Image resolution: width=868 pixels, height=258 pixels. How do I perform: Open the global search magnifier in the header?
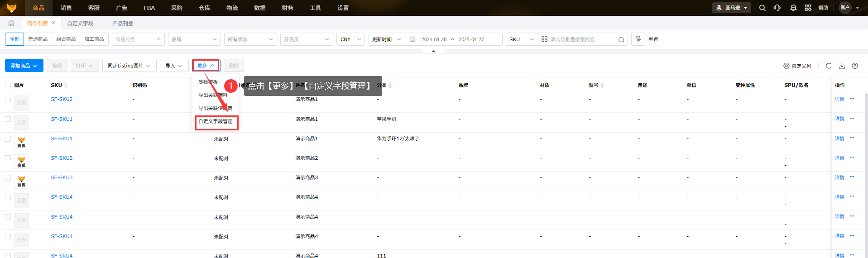click(762, 8)
